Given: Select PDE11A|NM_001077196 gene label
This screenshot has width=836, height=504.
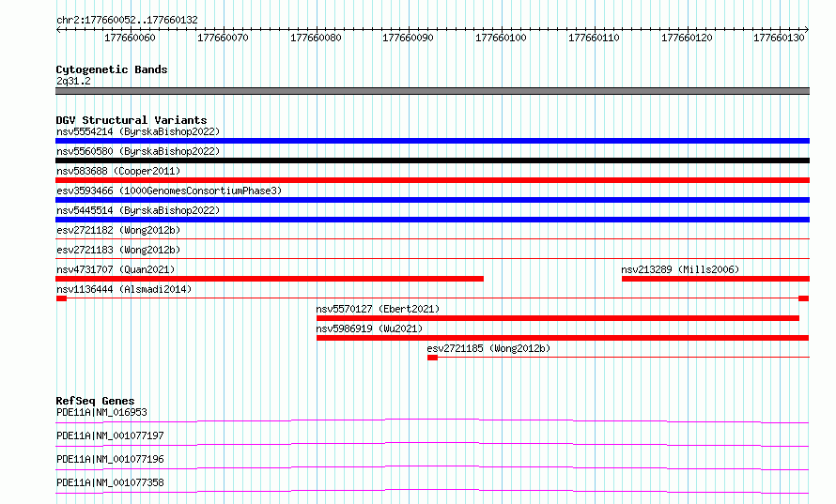Looking at the screenshot, I should pyautogui.click(x=110, y=459).
